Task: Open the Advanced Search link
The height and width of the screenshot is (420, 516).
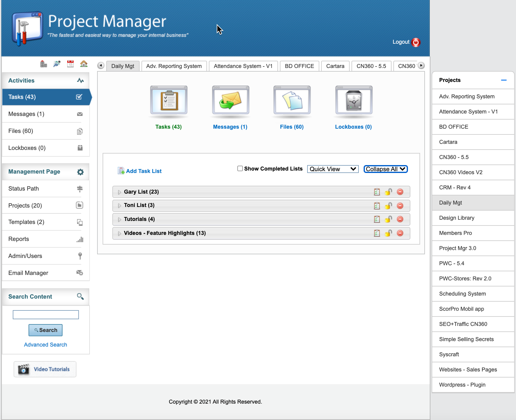Action: tap(46, 345)
